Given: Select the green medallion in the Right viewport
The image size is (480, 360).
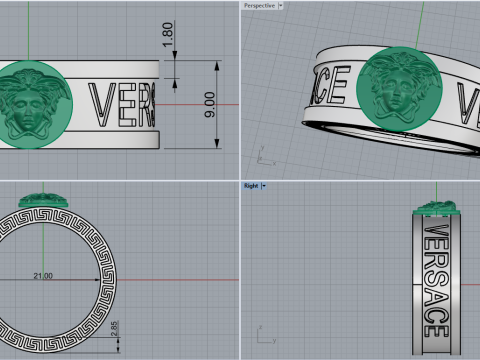Looking at the screenshot, I should point(437,207).
